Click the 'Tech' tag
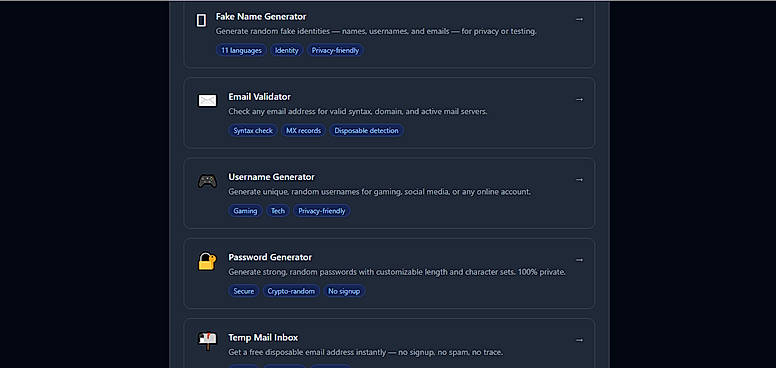 tap(278, 211)
